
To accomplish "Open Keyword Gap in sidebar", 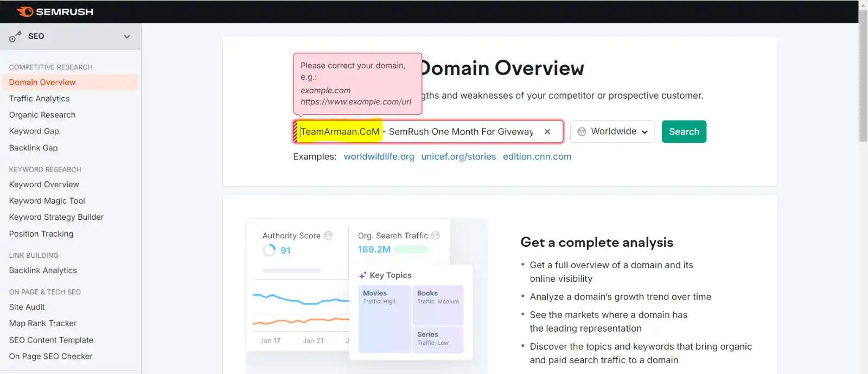I will point(34,131).
